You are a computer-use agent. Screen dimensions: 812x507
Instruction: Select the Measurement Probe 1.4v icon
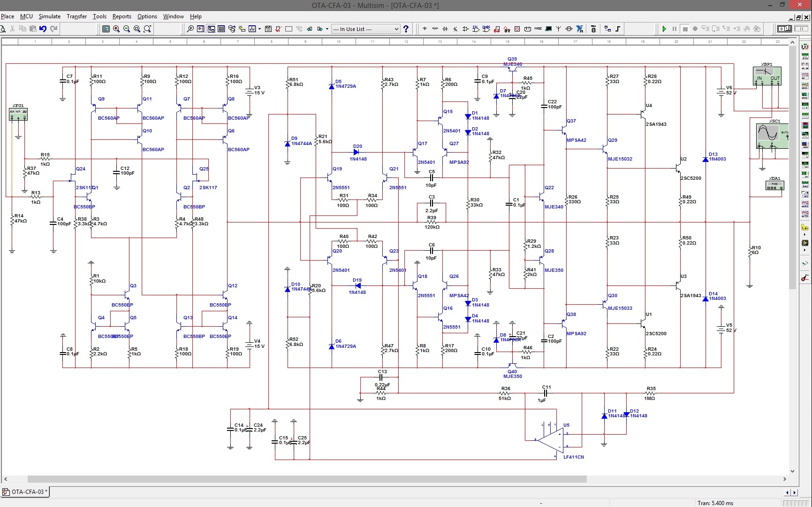[804, 228]
